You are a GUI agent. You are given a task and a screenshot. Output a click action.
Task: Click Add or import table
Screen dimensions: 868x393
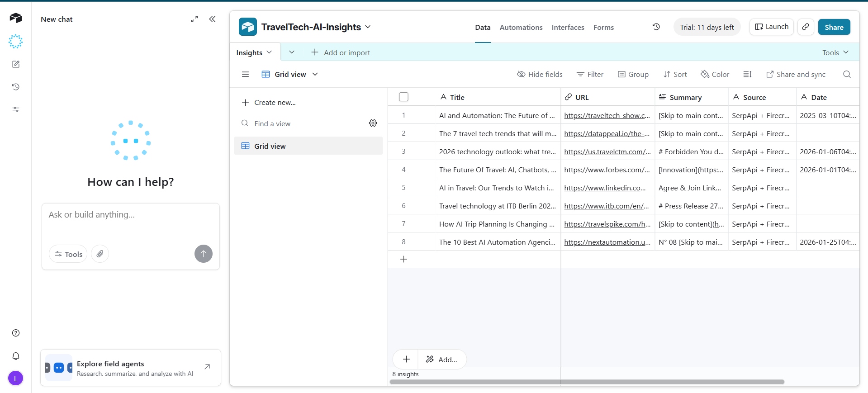point(341,52)
